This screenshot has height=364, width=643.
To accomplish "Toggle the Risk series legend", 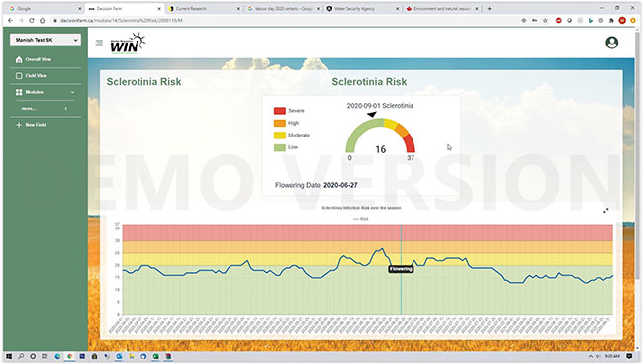I will tap(361, 219).
